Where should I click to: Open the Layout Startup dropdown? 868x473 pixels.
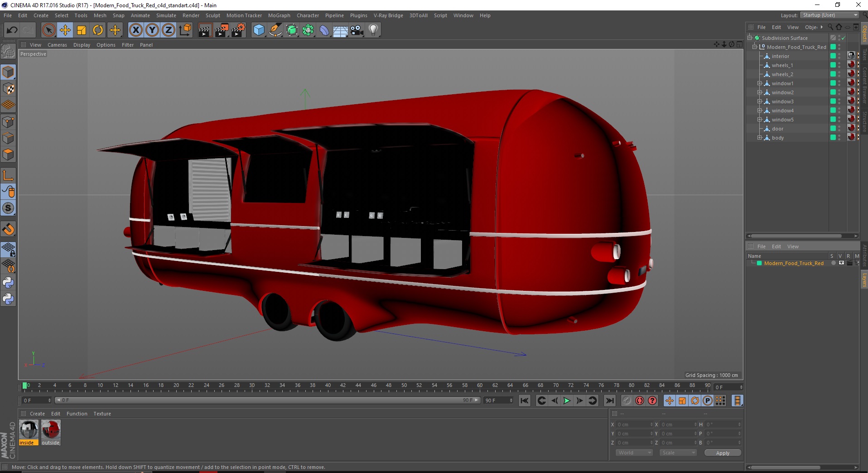pos(829,15)
